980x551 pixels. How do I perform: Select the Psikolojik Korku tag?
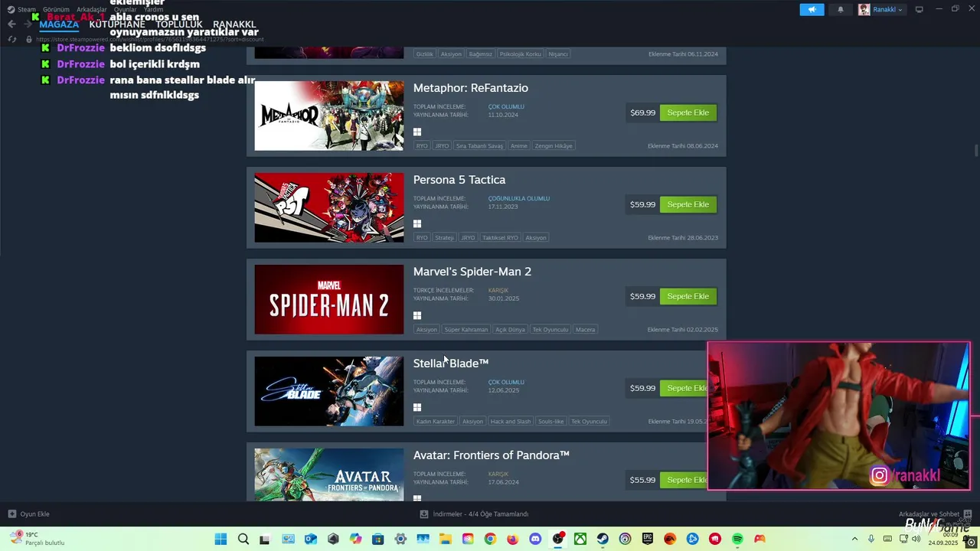pyautogui.click(x=521, y=54)
